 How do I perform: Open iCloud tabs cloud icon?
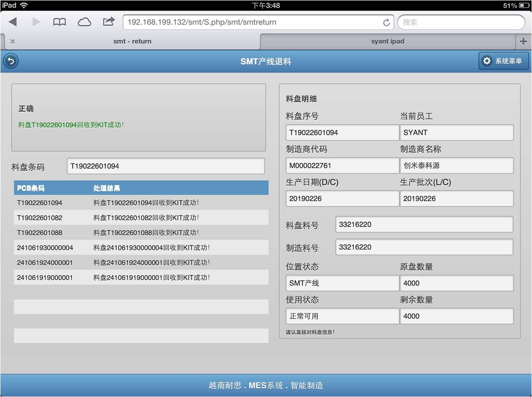coord(84,22)
